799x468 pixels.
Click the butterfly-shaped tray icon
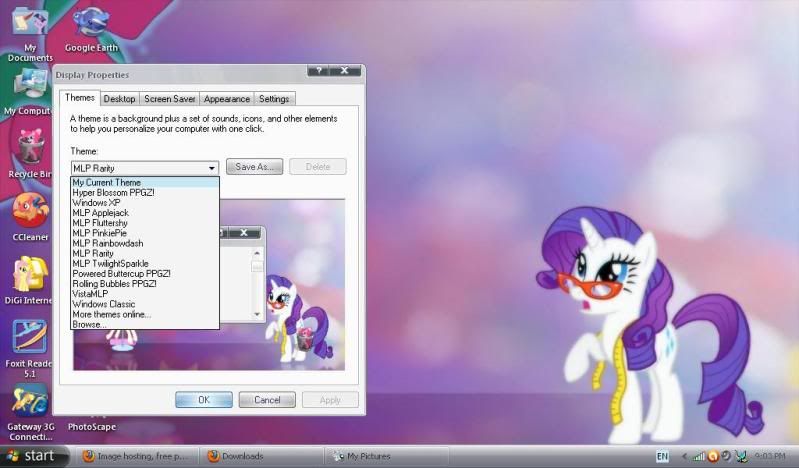[x=742, y=456]
